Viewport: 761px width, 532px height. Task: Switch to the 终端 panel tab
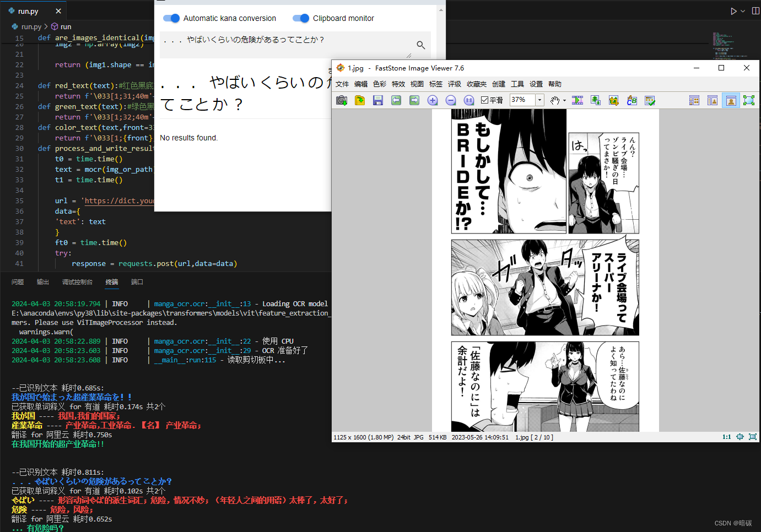click(x=112, y=282)
